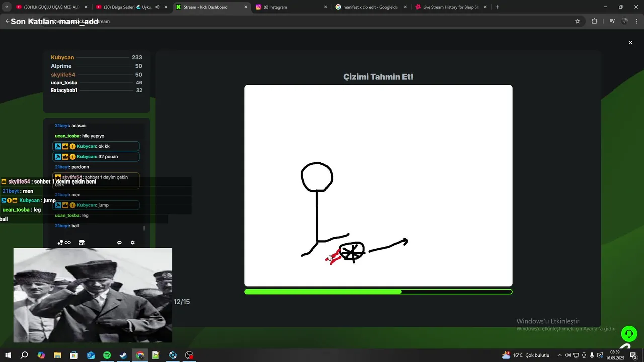This screenshot has width=644, height=362.
Task: Close the Instagram tab
Action: pyautogui.click(x=325, y=7)
